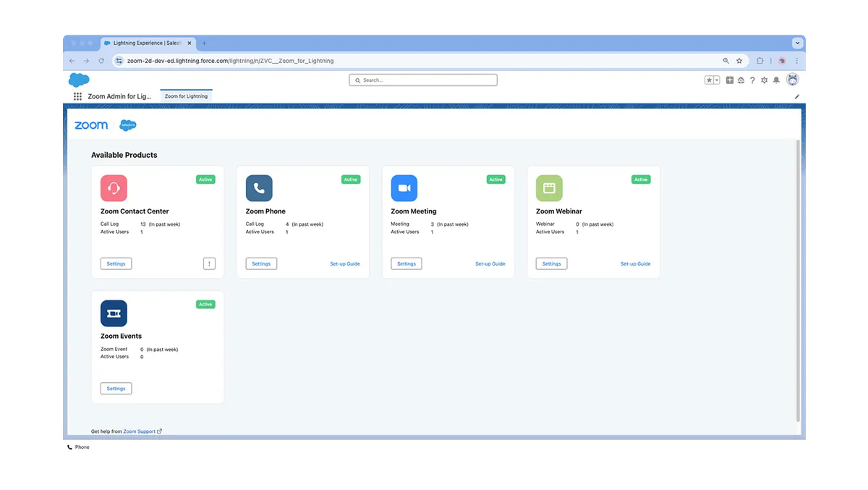Open Zoom Events Settings
Image resolution: width=868 pixels, height=490 pixels.
[x=116, y=389]
